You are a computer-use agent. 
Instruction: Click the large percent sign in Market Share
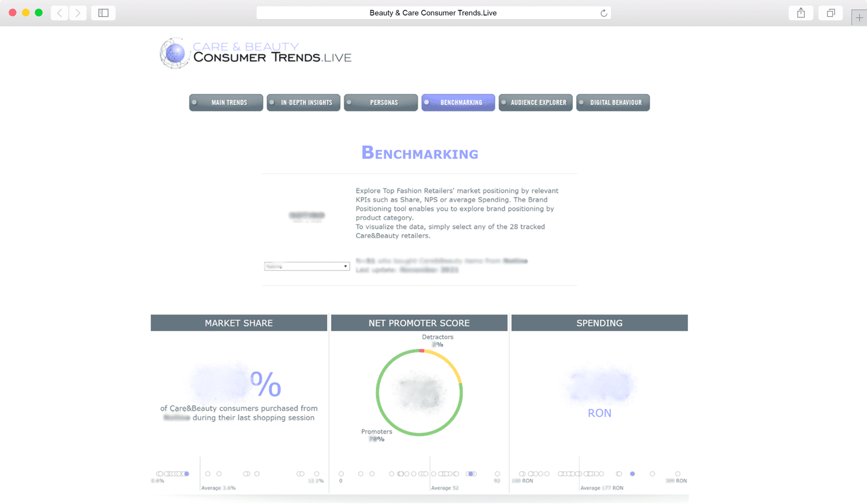click(266, 384)
